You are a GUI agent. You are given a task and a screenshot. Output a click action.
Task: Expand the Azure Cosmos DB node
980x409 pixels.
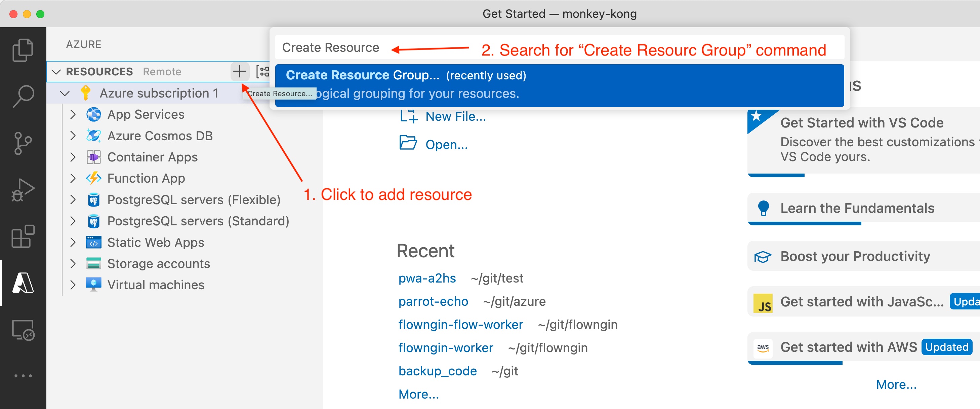(73, 136)
